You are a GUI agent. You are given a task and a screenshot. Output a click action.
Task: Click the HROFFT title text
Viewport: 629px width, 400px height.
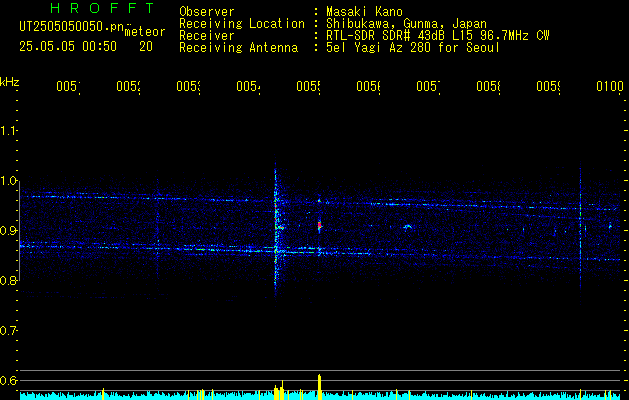click(x=102, y=8)
